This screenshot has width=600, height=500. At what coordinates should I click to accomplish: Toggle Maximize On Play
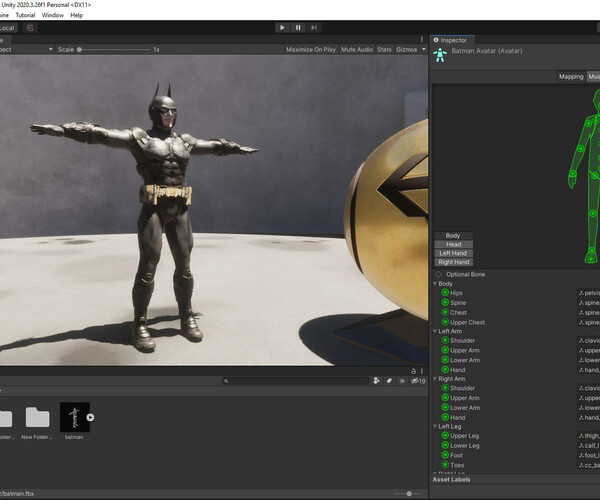tap(311, 49)
